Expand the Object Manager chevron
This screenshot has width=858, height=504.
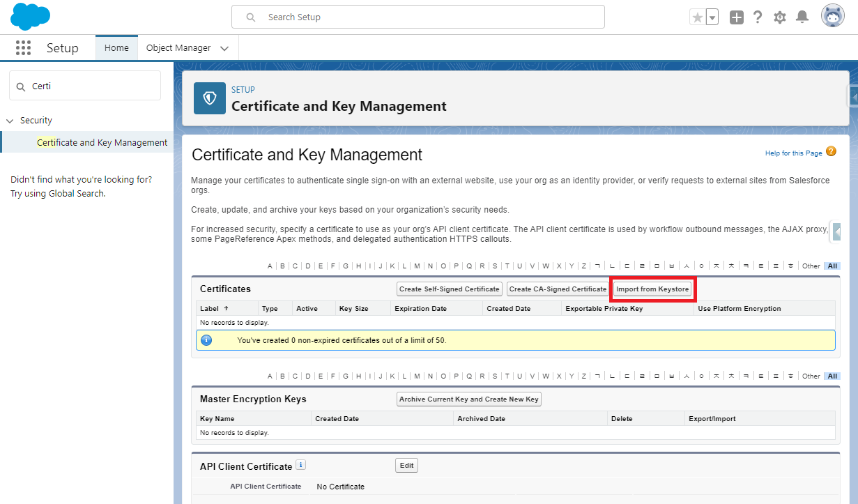coord(224,47)
